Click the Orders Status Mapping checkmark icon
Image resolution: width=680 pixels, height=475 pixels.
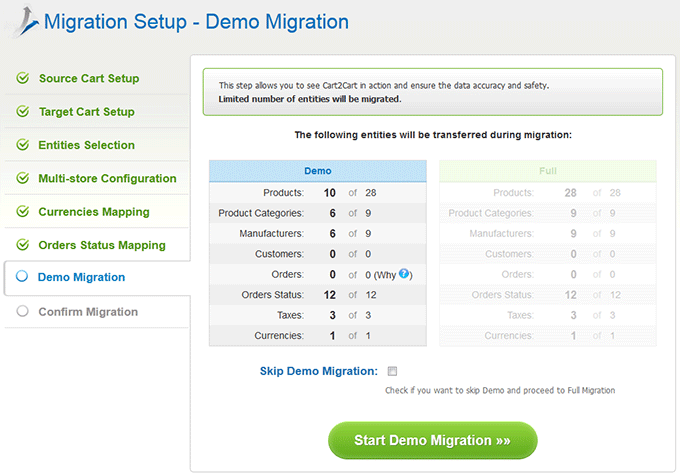point(23,245)
